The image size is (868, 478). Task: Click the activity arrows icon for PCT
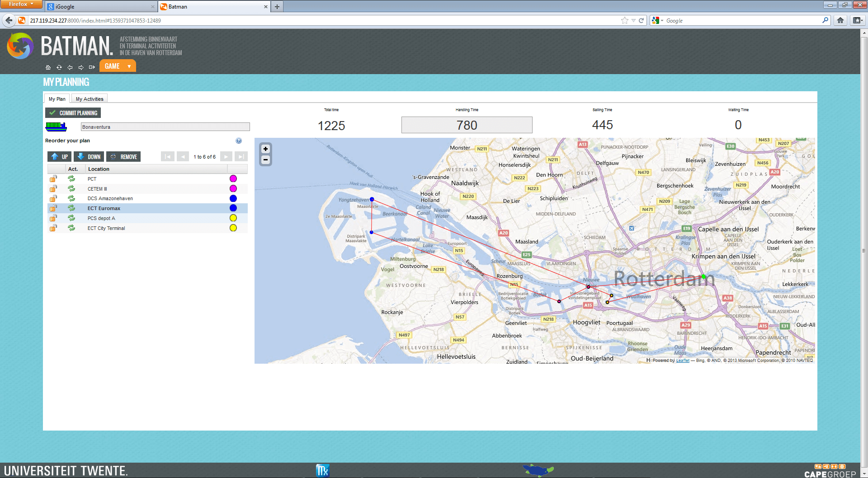[71, 178]
